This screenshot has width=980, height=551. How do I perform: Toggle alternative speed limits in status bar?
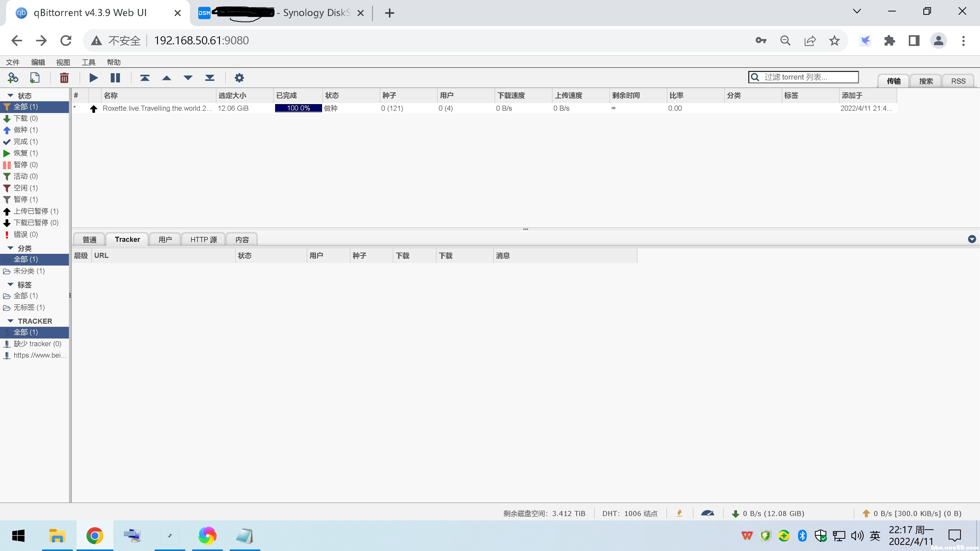(707, 513)
